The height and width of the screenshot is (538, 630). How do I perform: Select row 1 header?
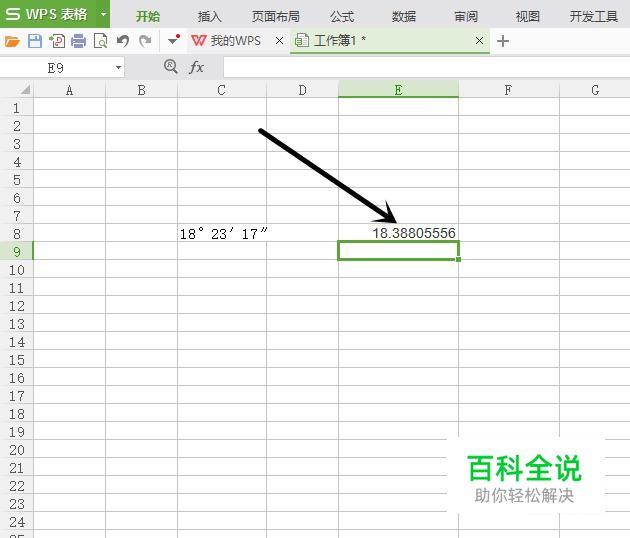[x=16, y=108]
